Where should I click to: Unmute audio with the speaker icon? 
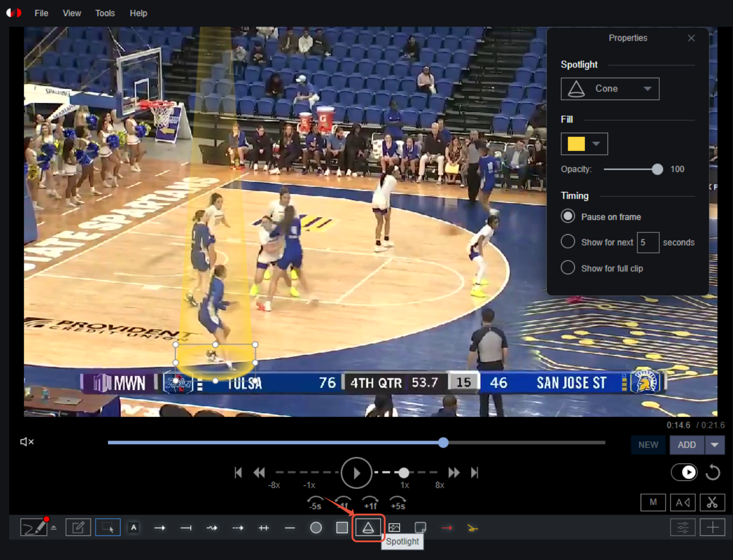coord(27,442)
